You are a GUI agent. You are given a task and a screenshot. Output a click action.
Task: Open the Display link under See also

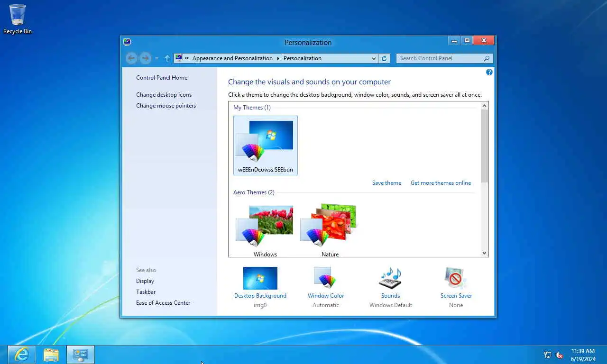click(145, 281)
